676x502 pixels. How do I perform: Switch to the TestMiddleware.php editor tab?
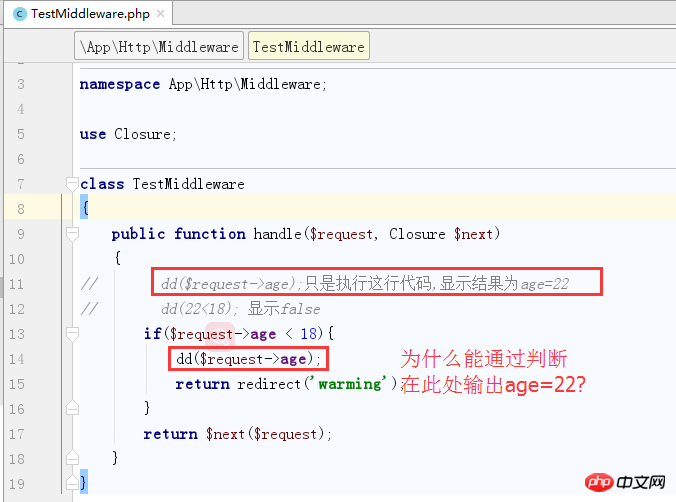88,14
